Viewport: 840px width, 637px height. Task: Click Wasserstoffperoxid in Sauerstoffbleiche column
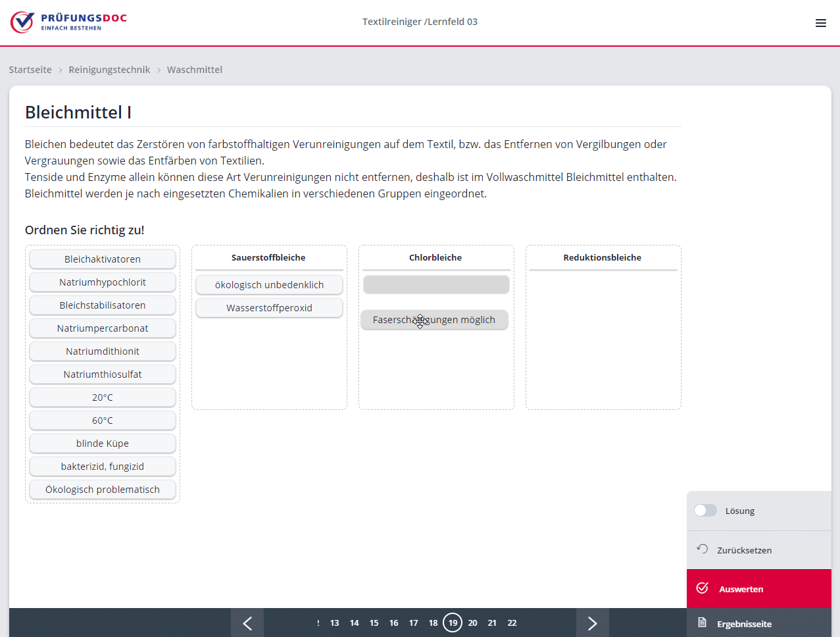click(269, 308)
